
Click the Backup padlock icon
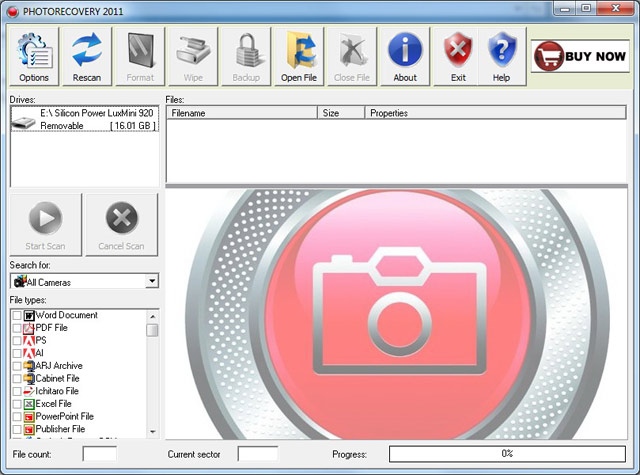[x=246, y=51]
